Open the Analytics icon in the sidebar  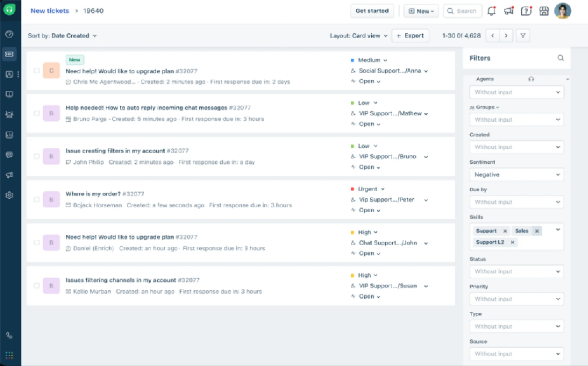coord(9,135)
